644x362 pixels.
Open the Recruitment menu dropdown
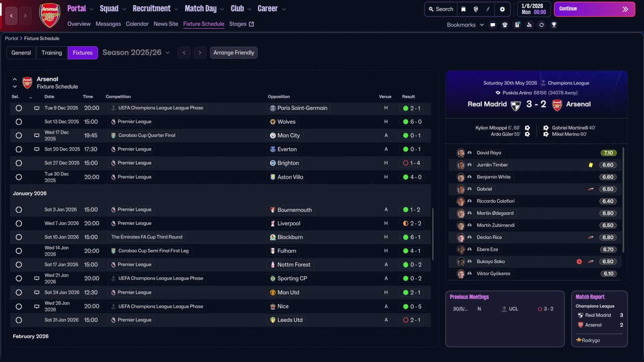coord(155,9)
